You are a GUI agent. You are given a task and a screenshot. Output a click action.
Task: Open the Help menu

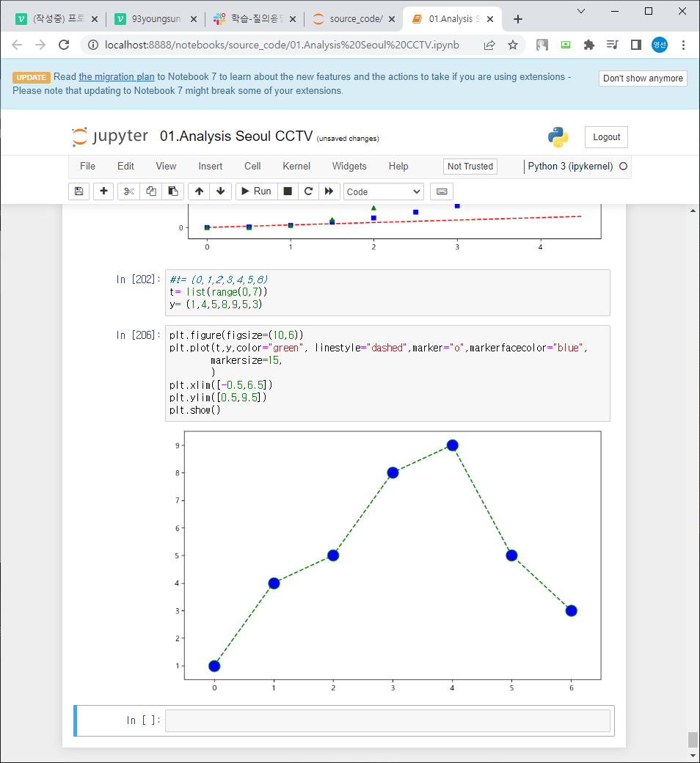[398, 167]
